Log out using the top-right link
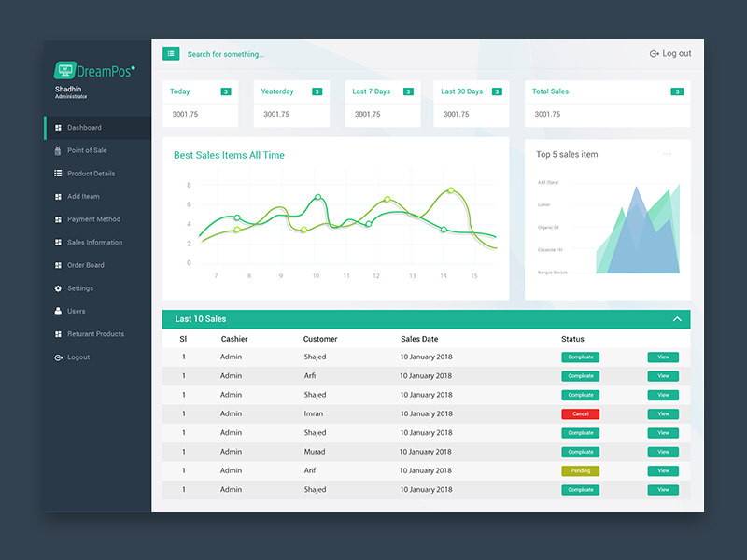Viewport: 747px width, 560px height. point(671,53)
